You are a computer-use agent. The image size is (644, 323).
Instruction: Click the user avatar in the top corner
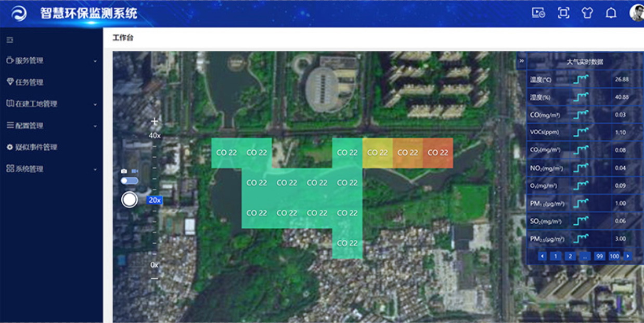[x=637, y=14]
